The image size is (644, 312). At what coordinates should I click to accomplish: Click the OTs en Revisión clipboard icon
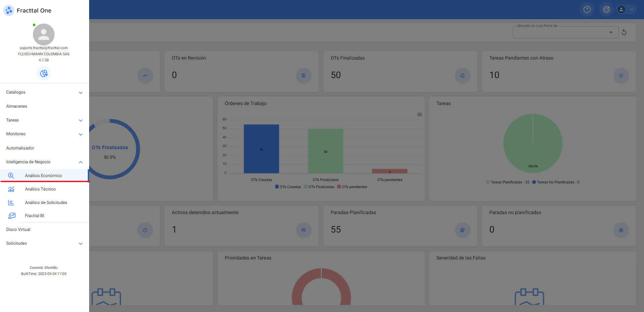click(x=304, y=76)
